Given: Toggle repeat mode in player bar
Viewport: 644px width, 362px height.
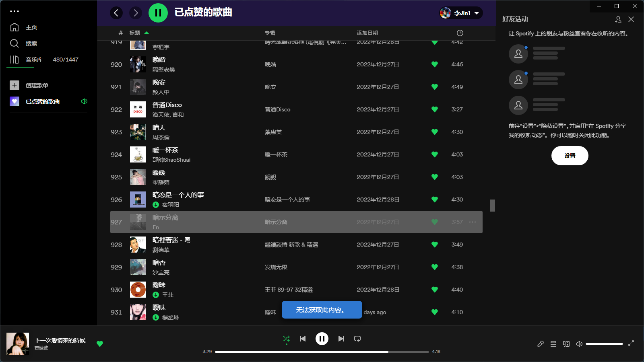Looking at the screenshot, I should click(357, 339).
